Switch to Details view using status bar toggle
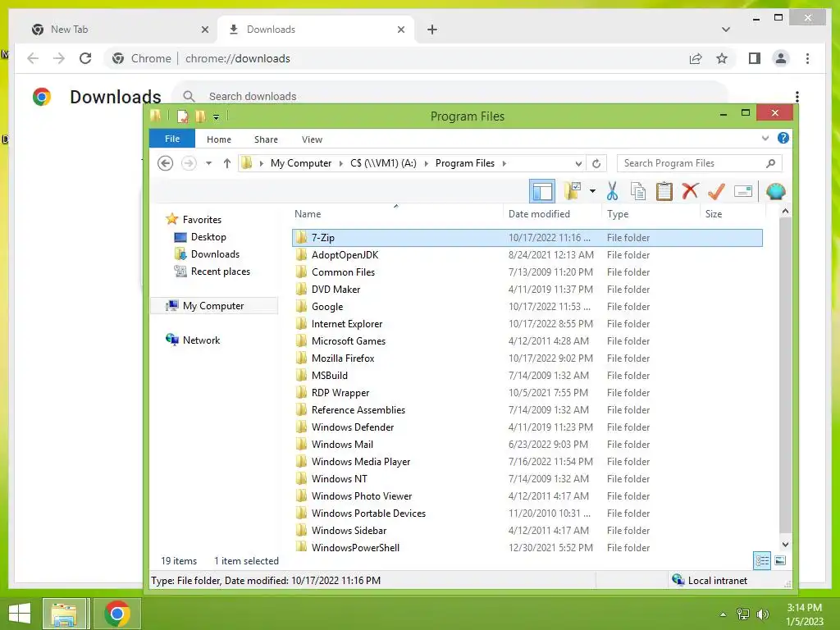The height and width of the screenshot is (630, 840). 762,561
